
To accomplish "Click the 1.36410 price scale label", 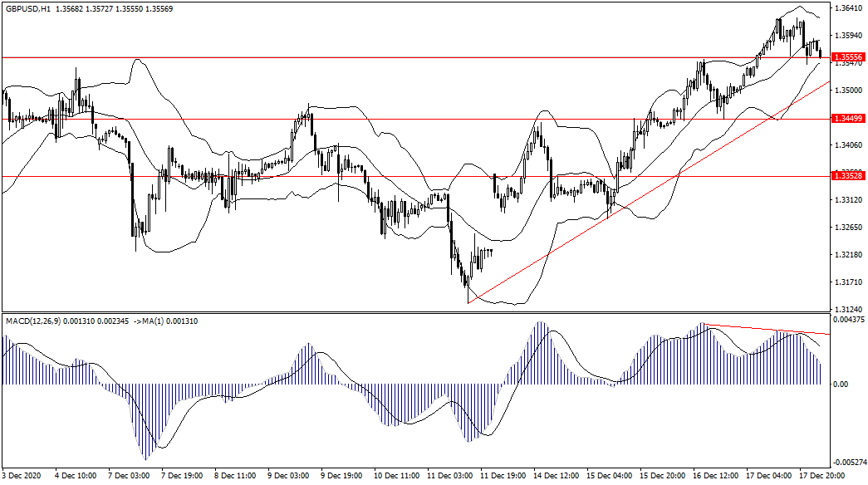I will coord(848,9).
